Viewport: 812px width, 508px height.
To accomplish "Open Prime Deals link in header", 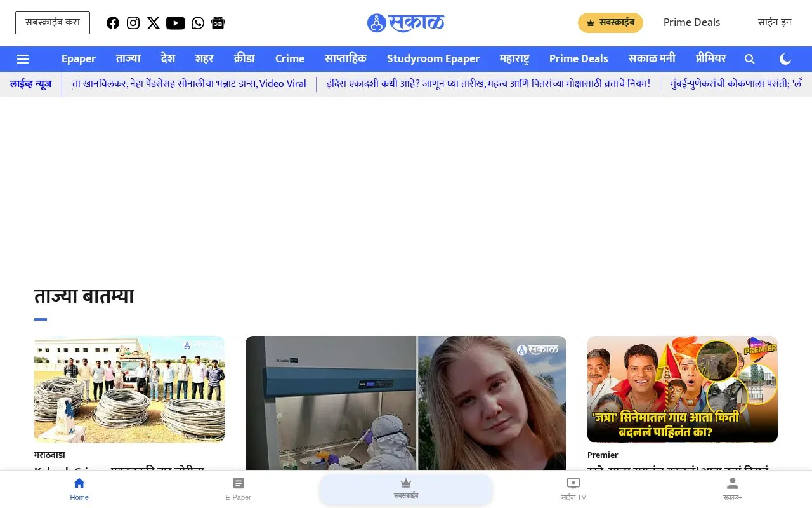I will tap(691, 23).
